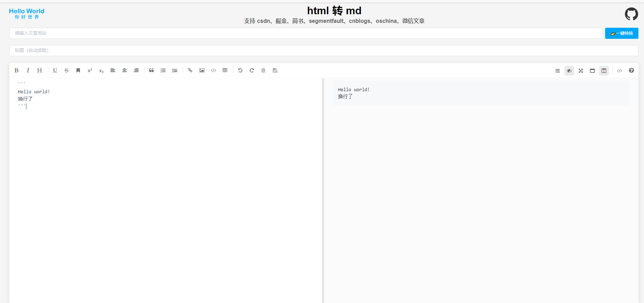Align text right
This screenshot has width=644, height=303.
point(136,70)
